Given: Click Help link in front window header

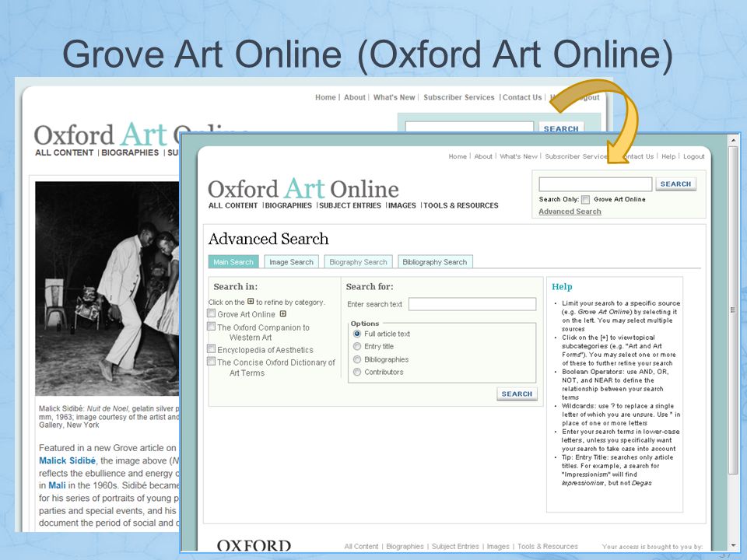Looking at the screenshot, I should click(x=668, y=156).
